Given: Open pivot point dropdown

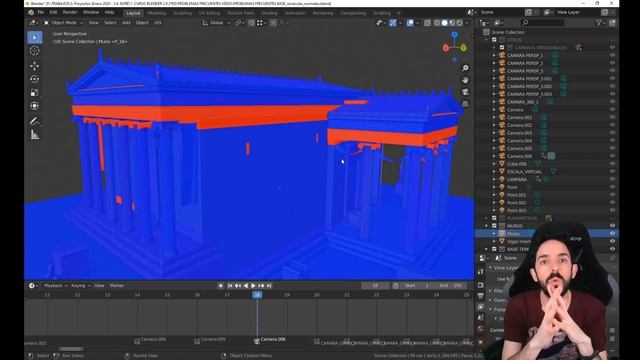Looking at the screenshot, I should [239, 23].
